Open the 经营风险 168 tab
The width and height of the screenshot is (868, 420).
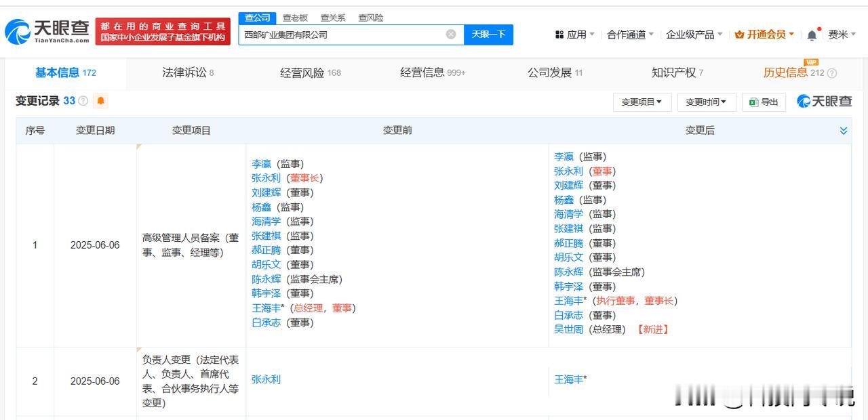click(311, 72)
